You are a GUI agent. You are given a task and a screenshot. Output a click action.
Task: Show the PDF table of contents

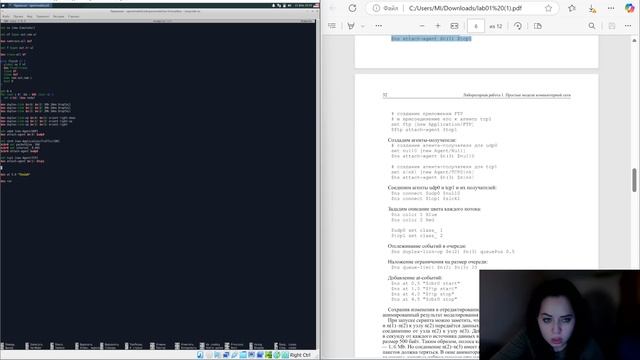coord(332,26)
